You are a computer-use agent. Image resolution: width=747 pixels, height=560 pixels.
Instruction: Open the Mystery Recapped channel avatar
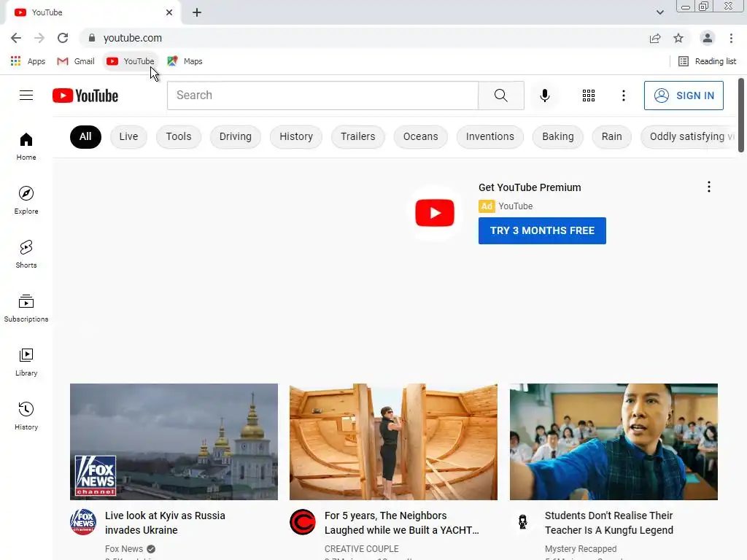(x=522, y=522)
